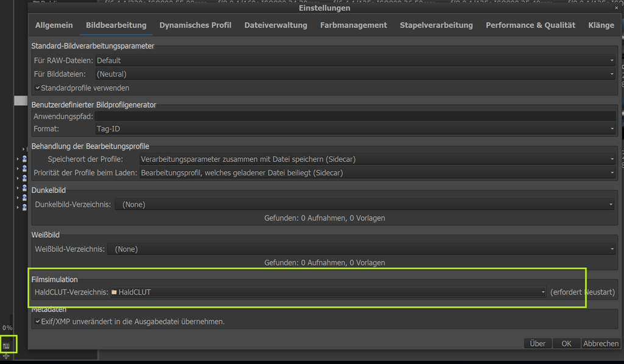This screenshot has width=624, height=364.
Task: Click the crosshair icon below the preferences button
Action: (6, 357)
